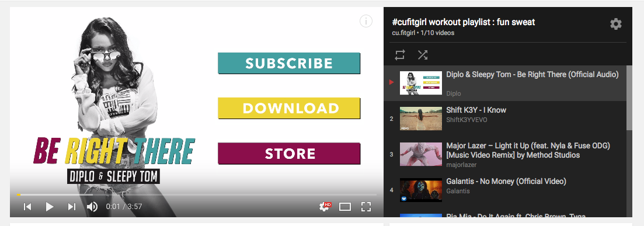Screen dimensions: 644x226
Task: Click the playlist panel scrollbar
Action: pos(629,98)
